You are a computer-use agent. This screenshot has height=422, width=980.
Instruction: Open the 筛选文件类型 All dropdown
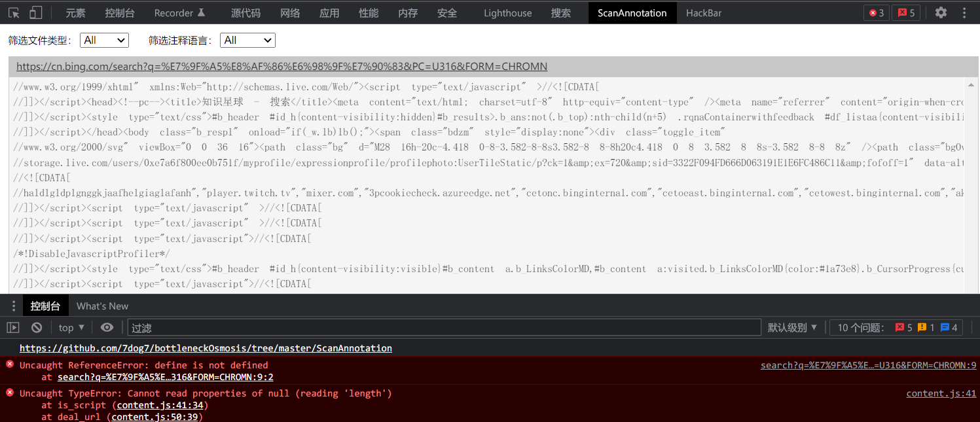point(104,41)
